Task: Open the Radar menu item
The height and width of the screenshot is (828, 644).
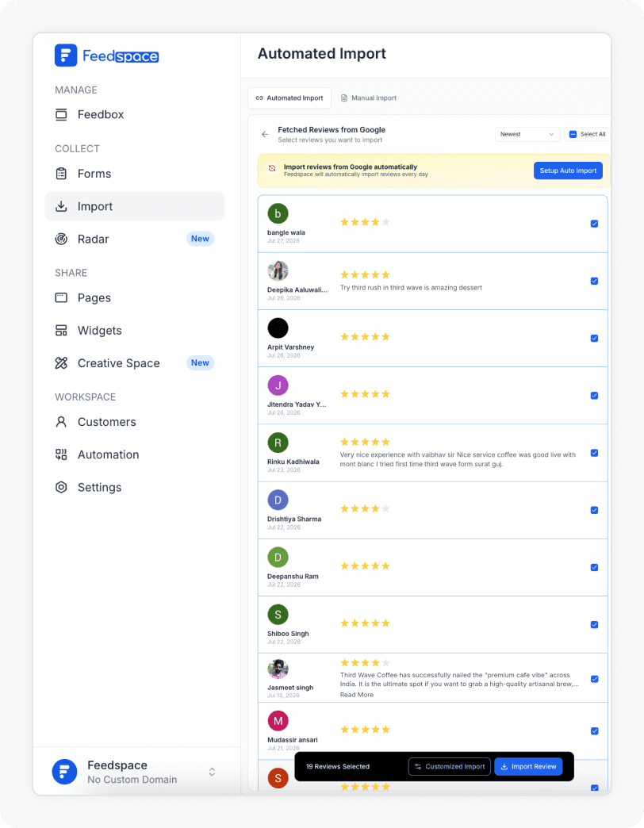Action: point(135,240)
